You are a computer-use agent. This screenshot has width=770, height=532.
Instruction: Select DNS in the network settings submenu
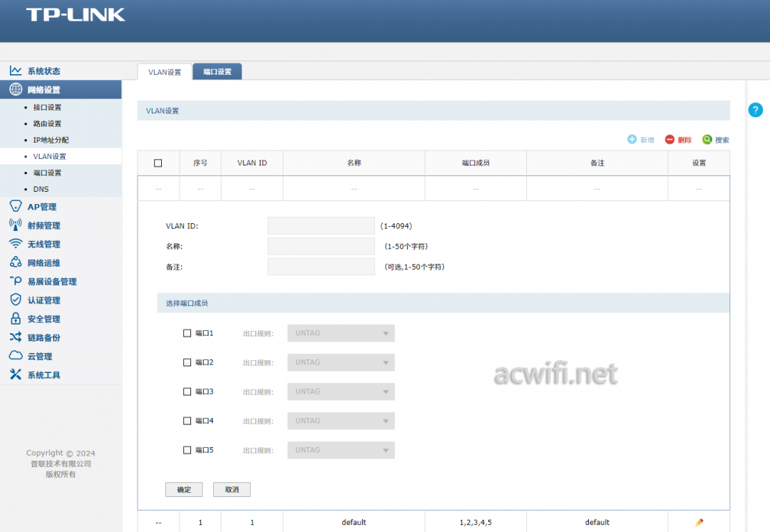click(41, 189)
